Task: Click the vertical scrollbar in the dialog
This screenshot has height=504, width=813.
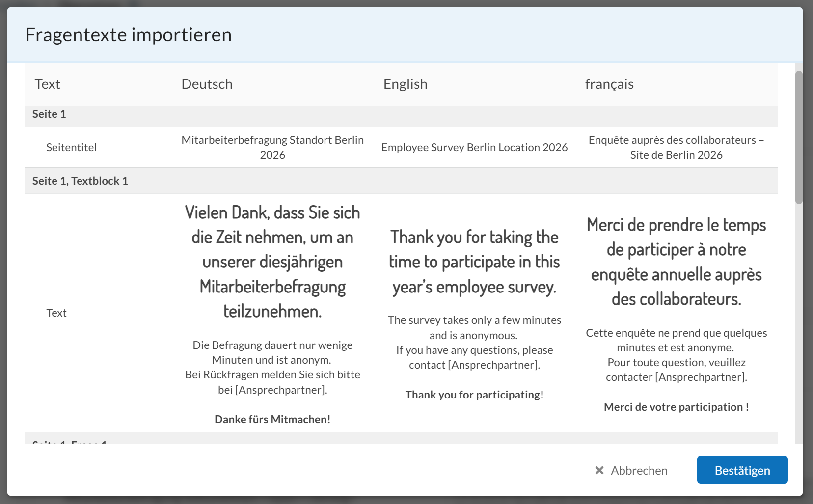Action: pos(799,137)
